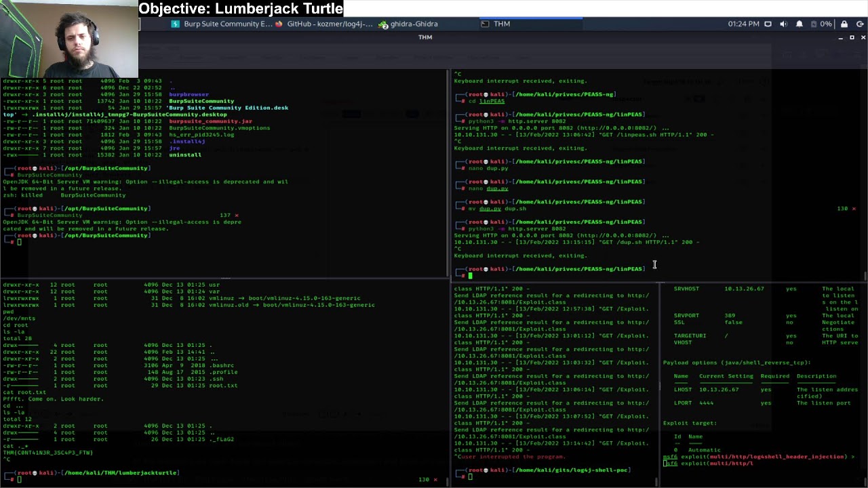Click the log out icon in panel
This screenshot has height=488, width=868.
860,24
